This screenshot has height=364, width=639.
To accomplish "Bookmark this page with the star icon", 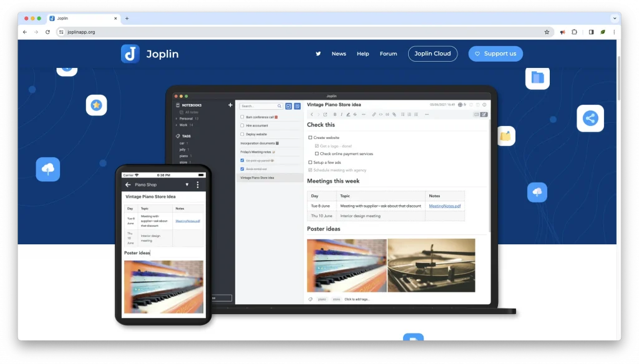I will pos(547,32).
